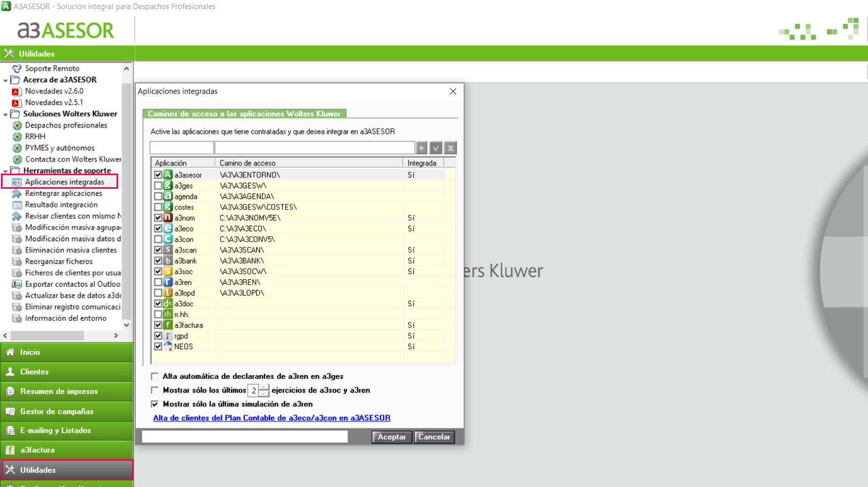Click the Reintegrar aplicaciones icon
Image resolution: width=868 pixels, height=487 pixels.
pyautogui.click(x=17, y=193)
